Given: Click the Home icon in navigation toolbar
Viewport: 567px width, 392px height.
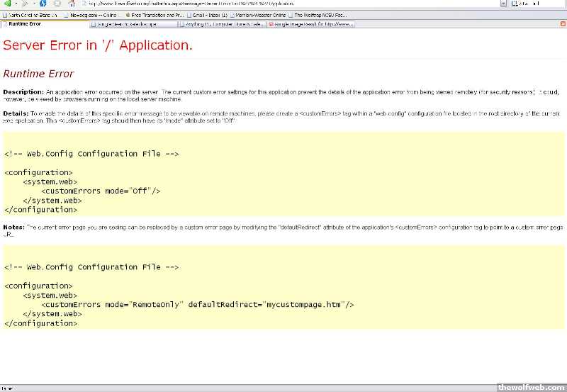Looking at the screenshot, I should [x=72, y=4].
